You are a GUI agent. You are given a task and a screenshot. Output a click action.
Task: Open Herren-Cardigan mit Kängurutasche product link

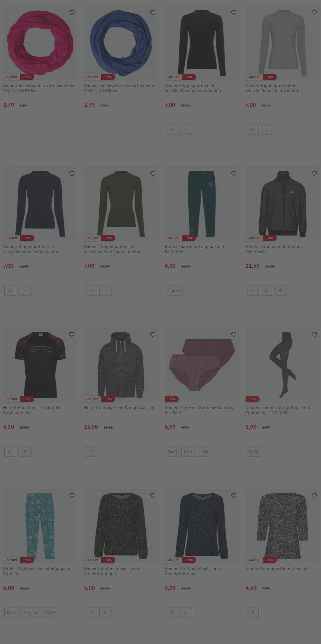pos(119,407)
